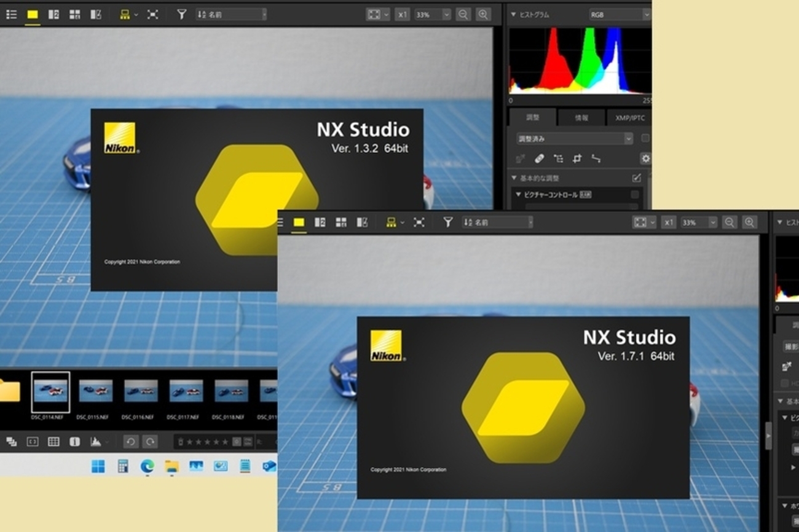Enter full-screen view in Ver. 1.3.2 window
This screenshot has height=532, width=799.
tap(152, 14)
